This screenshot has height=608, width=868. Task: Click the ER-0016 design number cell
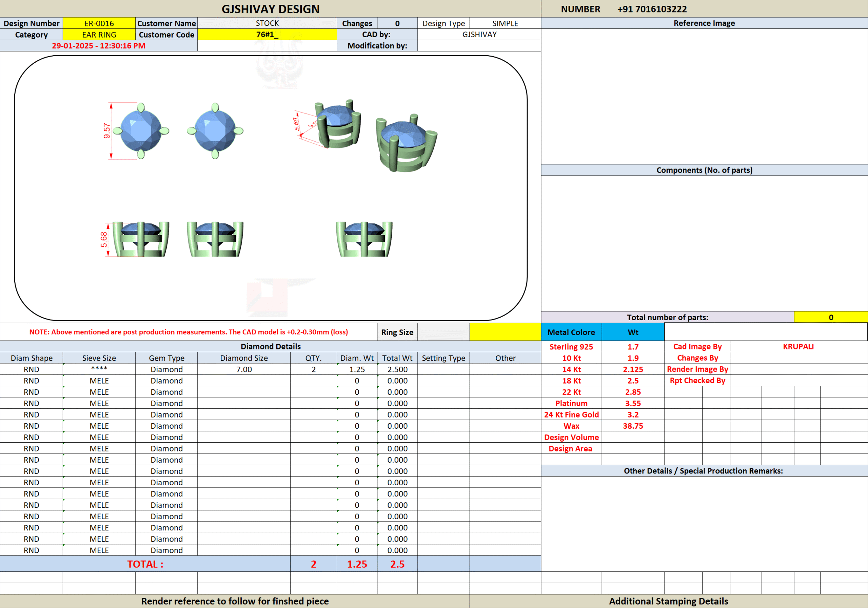coord(99,23)
